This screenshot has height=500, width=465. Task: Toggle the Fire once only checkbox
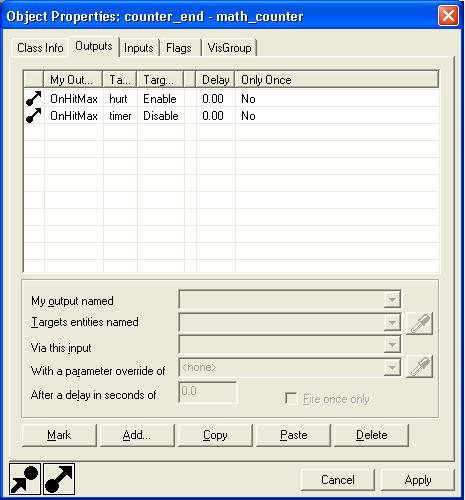click(291, 398)
